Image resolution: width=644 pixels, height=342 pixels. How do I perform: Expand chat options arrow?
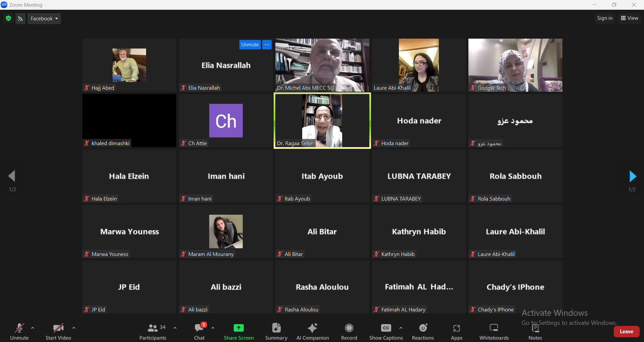click(213, 328)
